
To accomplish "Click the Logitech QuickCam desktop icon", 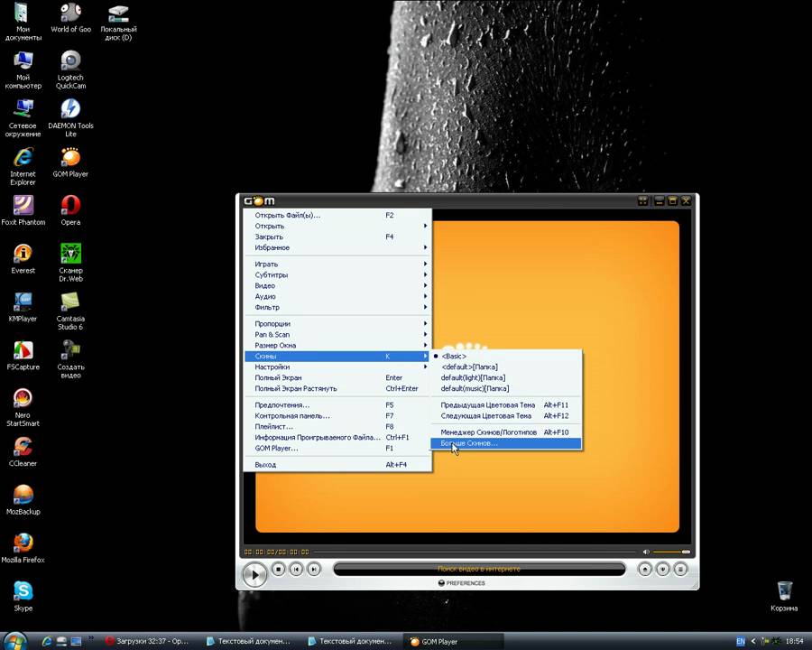I will [70, 70].
